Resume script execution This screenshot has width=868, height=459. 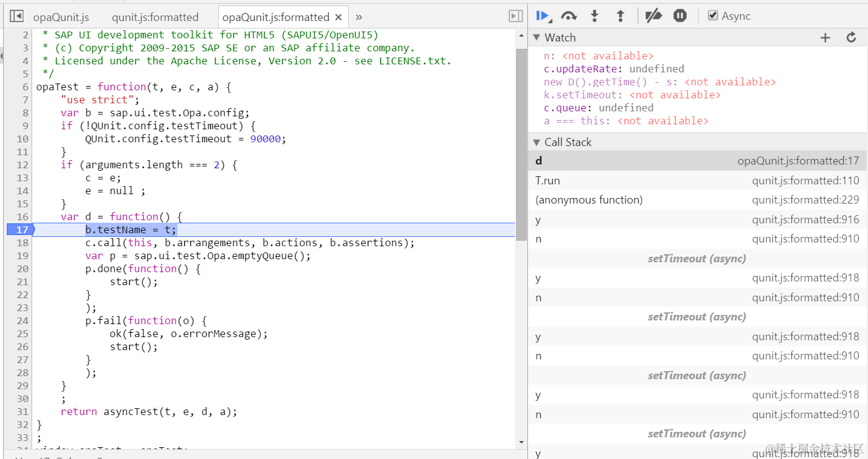click(x=543, y=16)
